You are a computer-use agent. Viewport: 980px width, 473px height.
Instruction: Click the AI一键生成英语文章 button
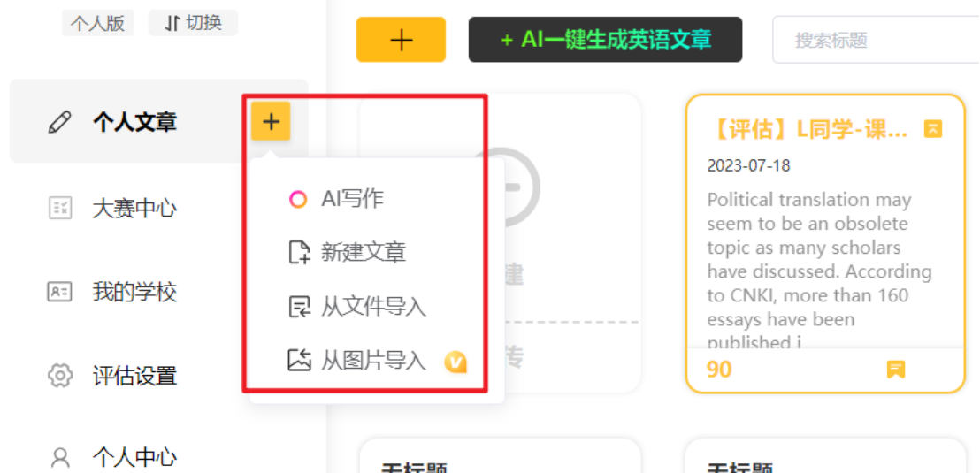[606, 40]
